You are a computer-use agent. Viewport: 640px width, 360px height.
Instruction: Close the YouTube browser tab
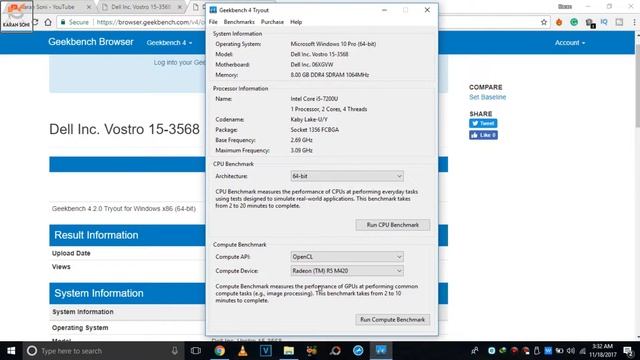coord(89,7)
